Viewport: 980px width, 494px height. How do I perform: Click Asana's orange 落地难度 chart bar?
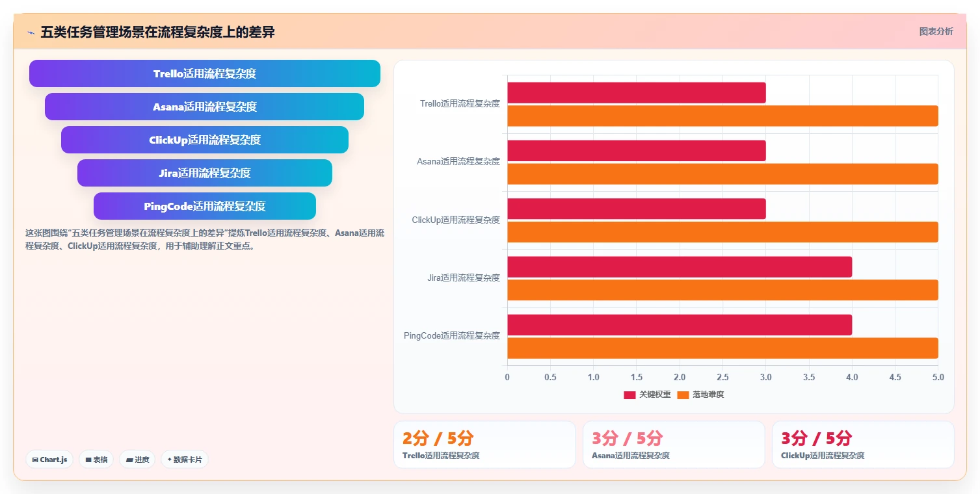coord(722,174)
